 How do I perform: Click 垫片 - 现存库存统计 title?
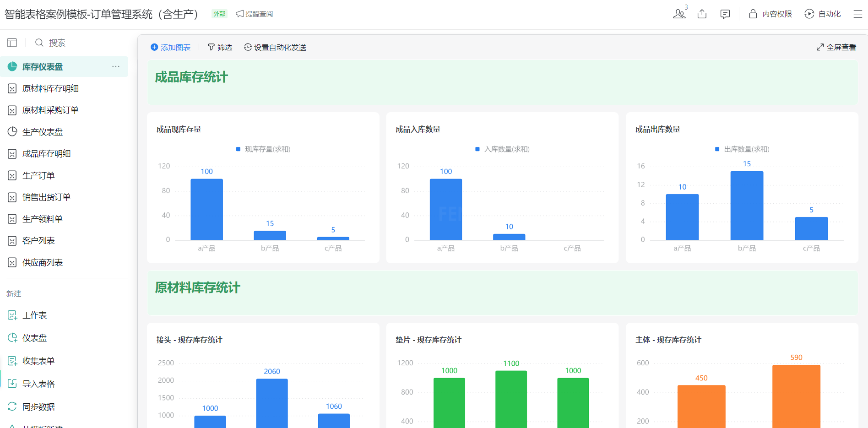[x=429, y=340]
